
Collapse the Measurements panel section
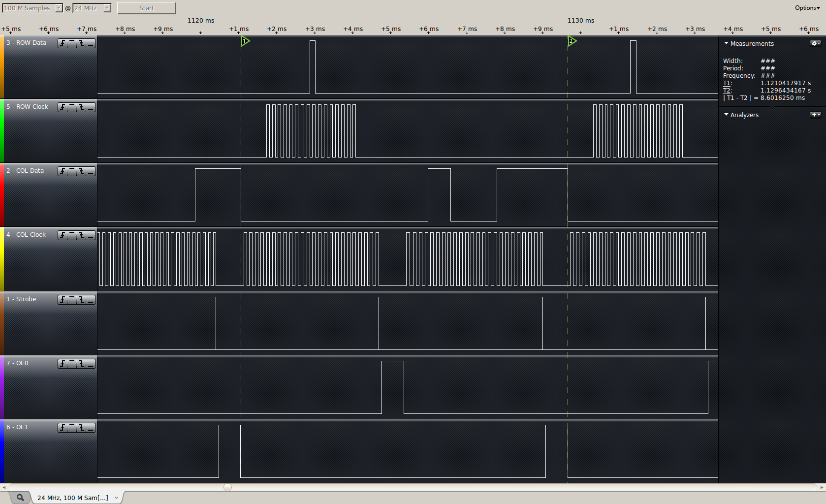(x=726, y=43)
